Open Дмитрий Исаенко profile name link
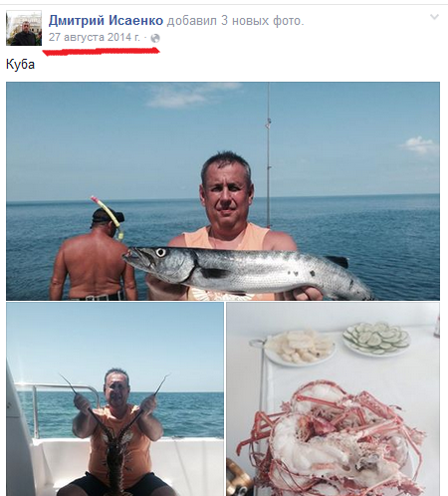The height and width of the screenshot is (496, 448). [106, 21]
